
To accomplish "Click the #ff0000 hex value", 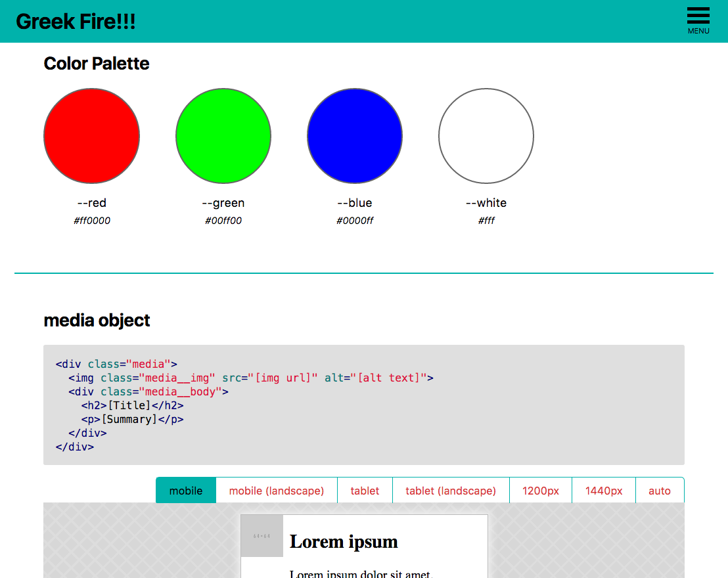I will click(92, 221).
